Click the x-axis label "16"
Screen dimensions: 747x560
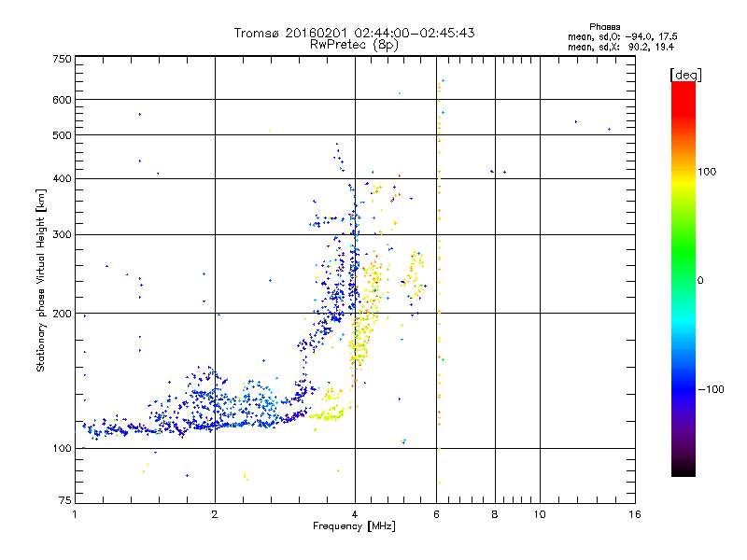coord(635,514)
